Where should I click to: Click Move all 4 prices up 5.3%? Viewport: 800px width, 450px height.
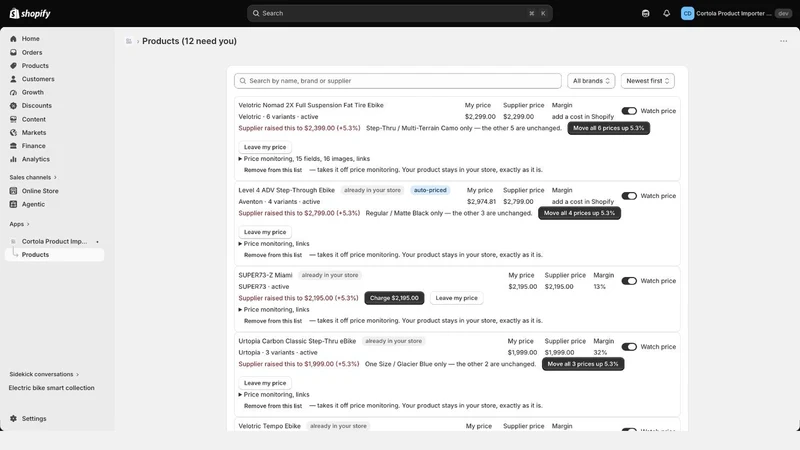(x=580, y=213)
